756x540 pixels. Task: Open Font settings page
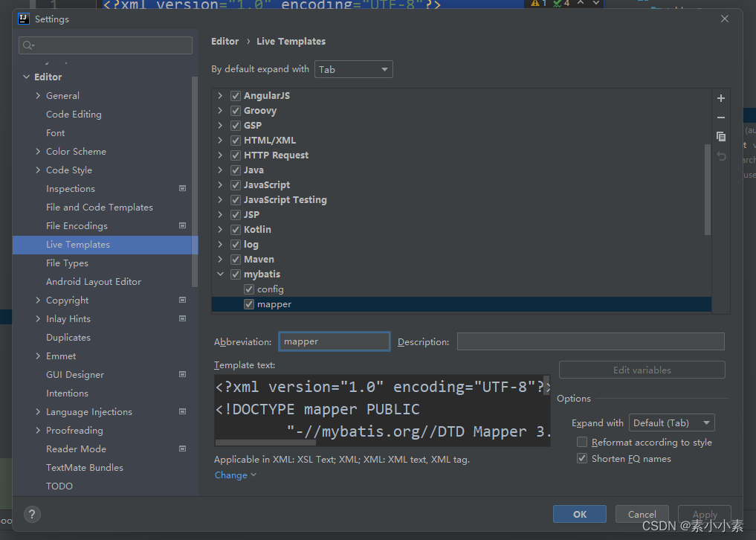coord(56,132)
